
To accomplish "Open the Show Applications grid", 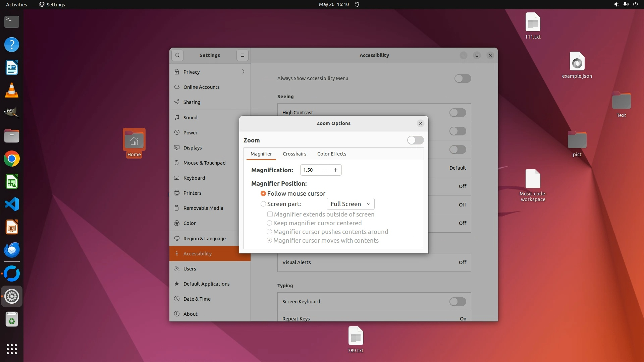I will tap(12, 349).
